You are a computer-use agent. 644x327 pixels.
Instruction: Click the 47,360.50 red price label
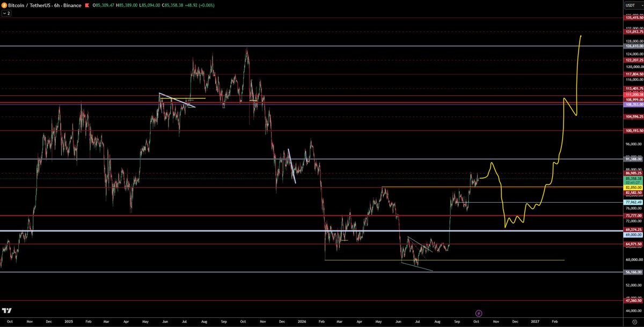pyautogui.click(x=634, y=300)
